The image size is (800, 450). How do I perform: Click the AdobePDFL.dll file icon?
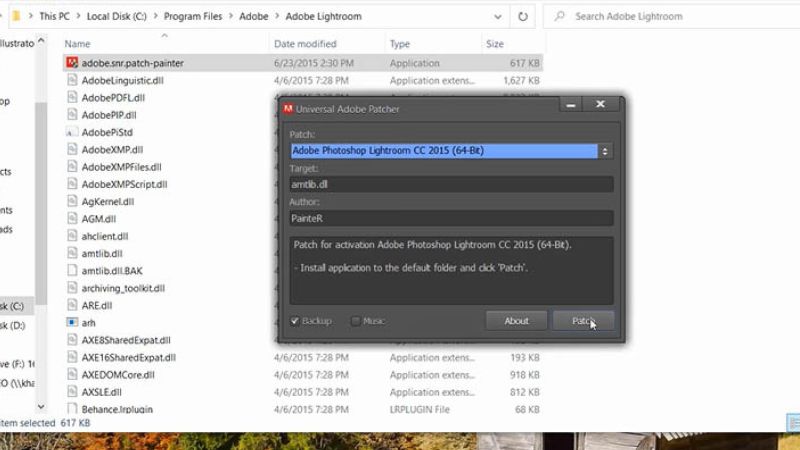coord(72,97)
